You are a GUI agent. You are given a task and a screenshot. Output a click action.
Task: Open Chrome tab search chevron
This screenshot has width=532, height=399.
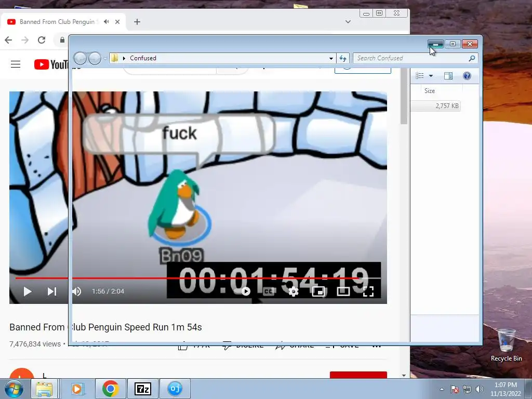348,22
